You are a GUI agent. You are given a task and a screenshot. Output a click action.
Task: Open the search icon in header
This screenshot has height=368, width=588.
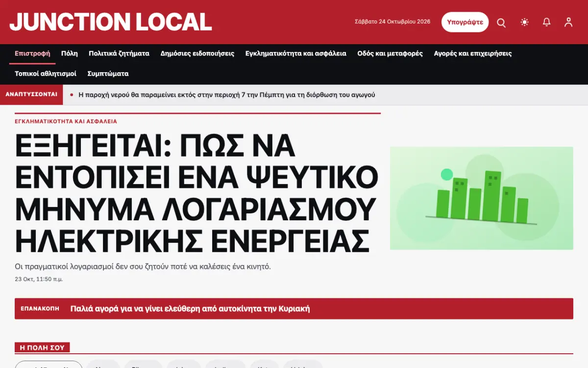coord(501,22)
